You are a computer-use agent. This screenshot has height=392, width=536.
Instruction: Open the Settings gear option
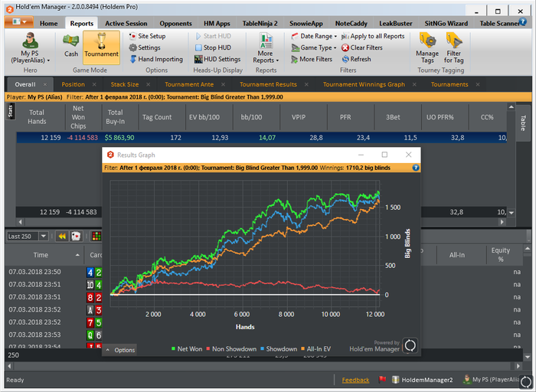[145, 47]
